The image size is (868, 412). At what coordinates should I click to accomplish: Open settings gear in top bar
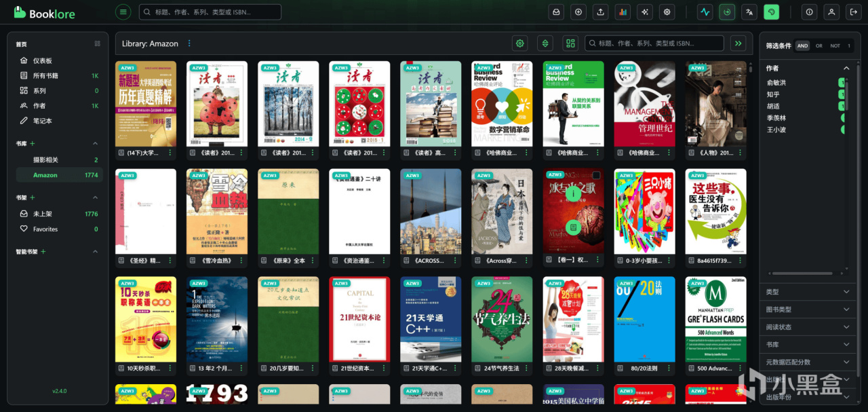coord(667,12)
